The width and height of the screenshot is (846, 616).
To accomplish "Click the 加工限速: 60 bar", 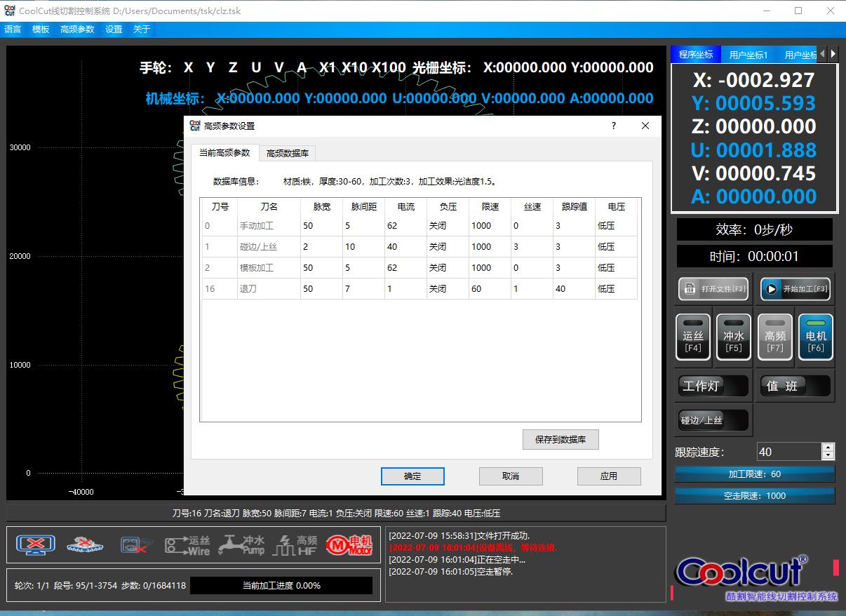I will click(x=755, y=474).
